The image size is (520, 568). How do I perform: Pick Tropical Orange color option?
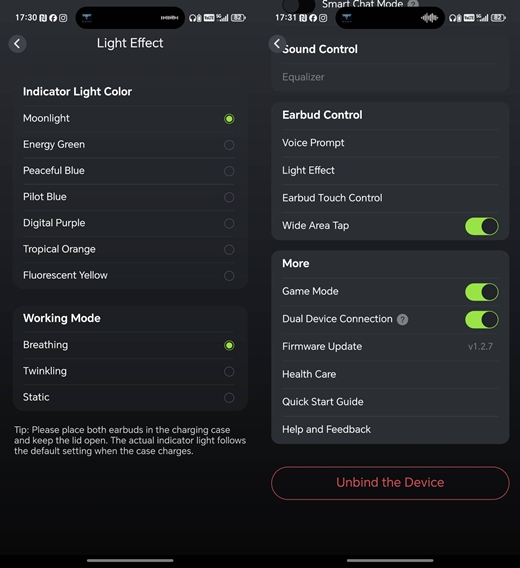pos(129,249)
